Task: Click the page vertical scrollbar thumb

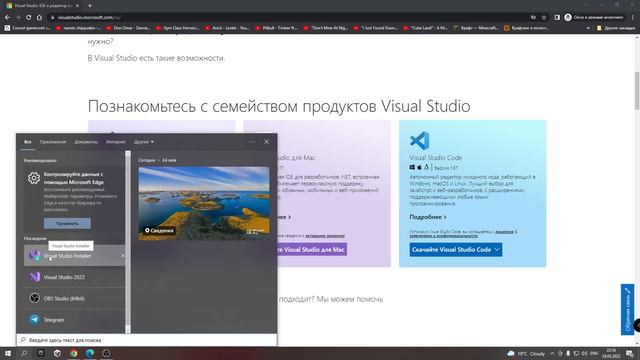Action: click(x=637, y=91)
